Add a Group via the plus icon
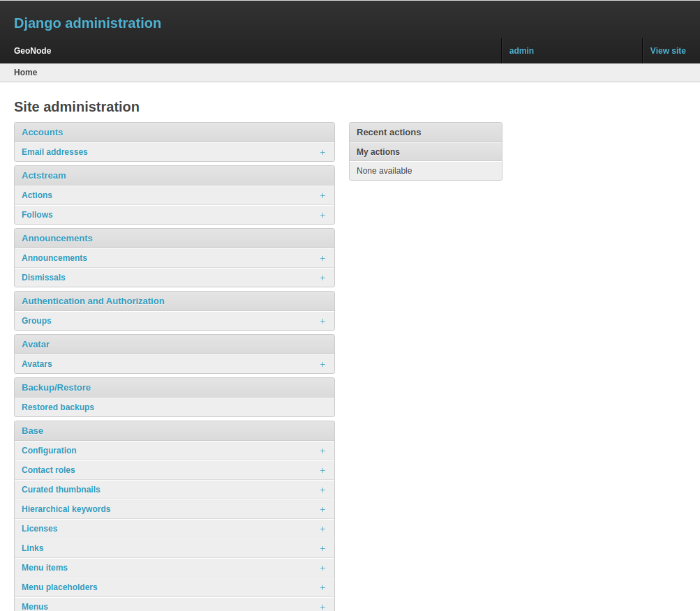This screenshot has height=611, width=700. [322, 321]
